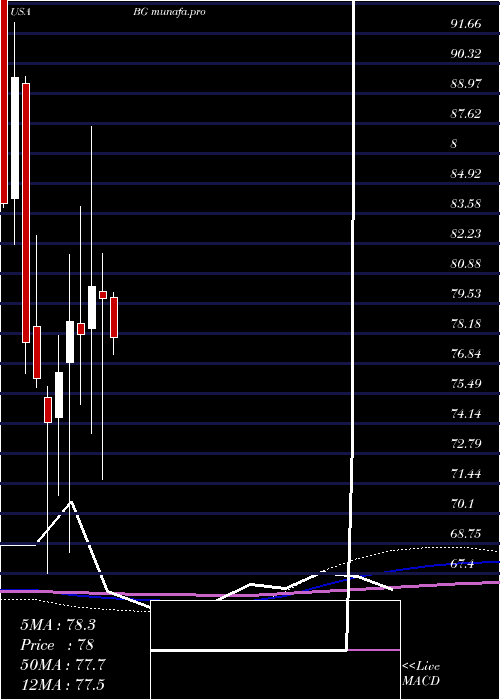Click the 91.66 price axis label

click(x=466, y=24)
